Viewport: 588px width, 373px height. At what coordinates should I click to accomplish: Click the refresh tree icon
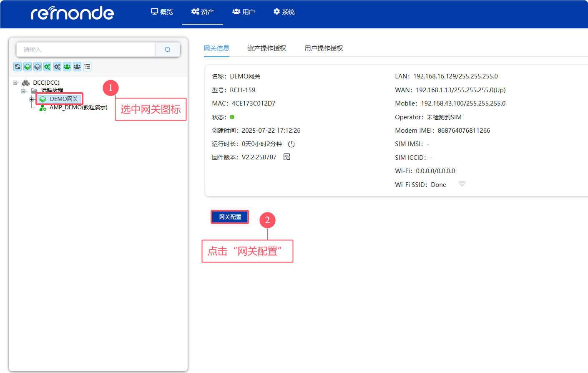click(18, 67)
